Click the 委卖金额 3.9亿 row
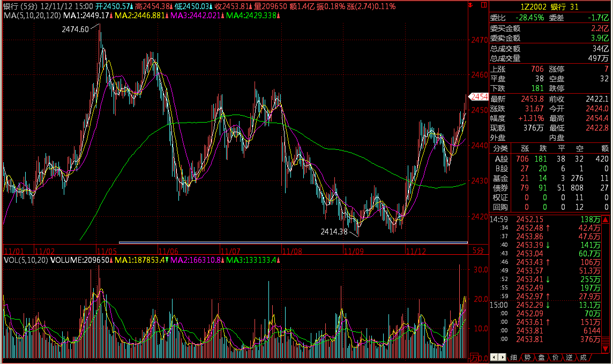613x364 pixels. click(549, 38)
